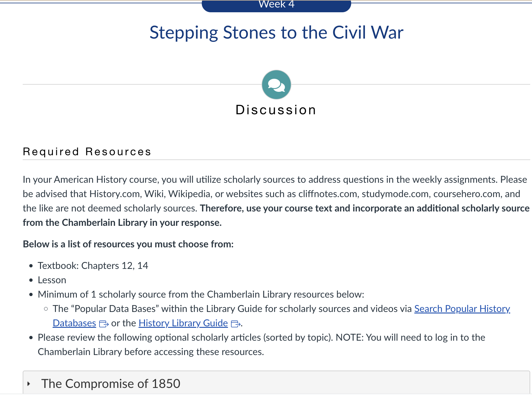Click the Stepping Stones to the Civil War title
532x396 pixels.
tap(276, 32)
